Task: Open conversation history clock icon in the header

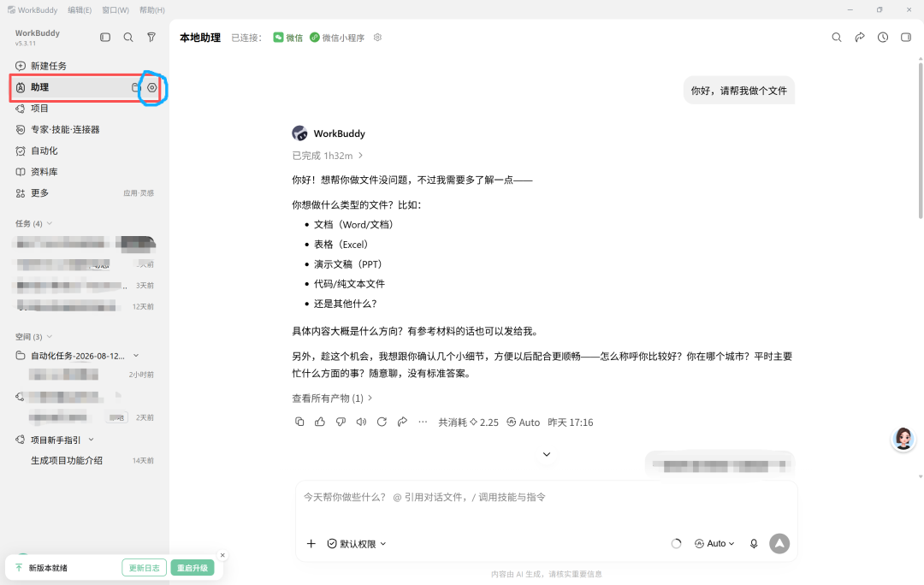Action: [x=883, y=37]
